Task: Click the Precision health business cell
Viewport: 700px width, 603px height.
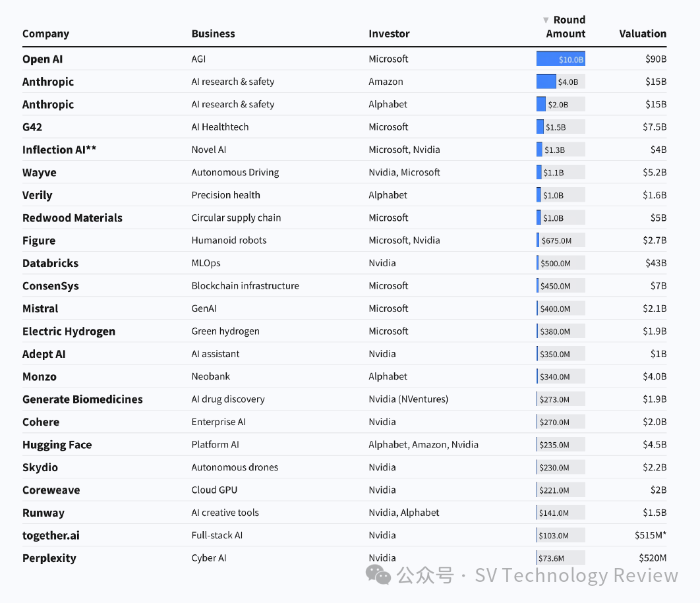Action: (226, 195)
